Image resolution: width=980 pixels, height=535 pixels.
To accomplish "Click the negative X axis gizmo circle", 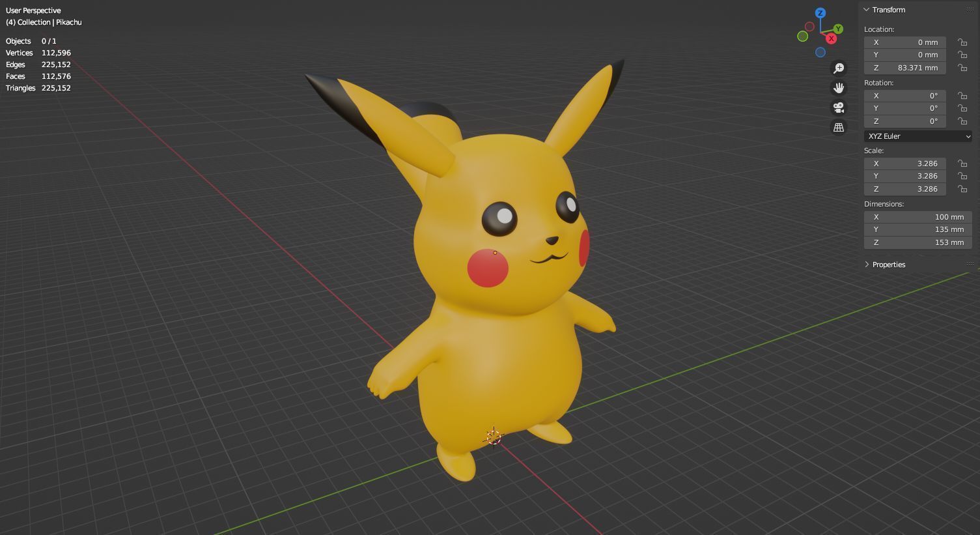I will [809, 27].
